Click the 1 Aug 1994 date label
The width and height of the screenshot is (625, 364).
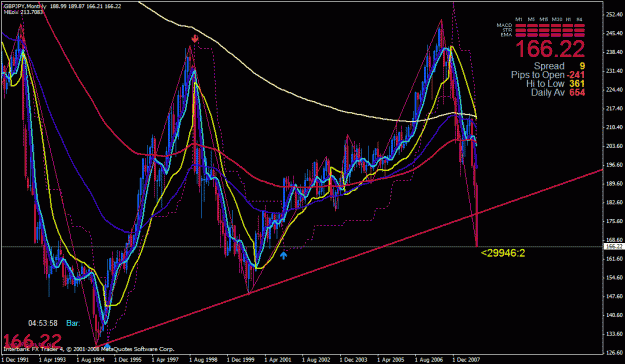90,360
